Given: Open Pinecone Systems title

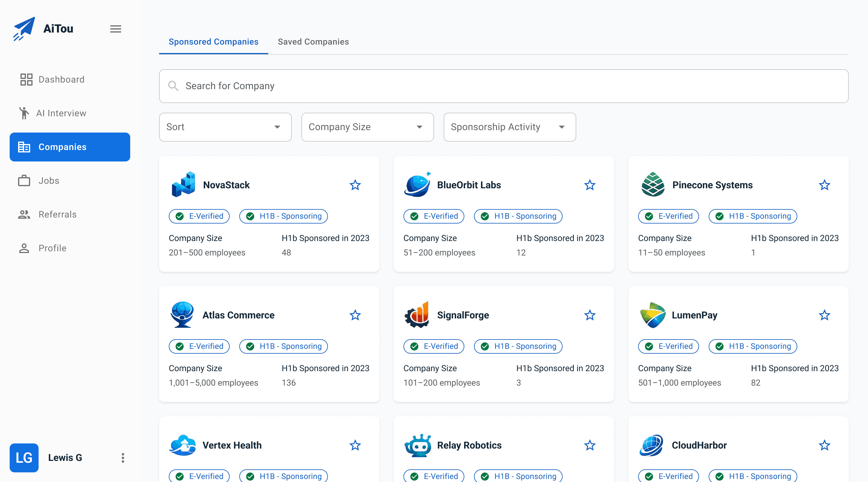Looking at the screenshot, I should (x=712, y=185).
